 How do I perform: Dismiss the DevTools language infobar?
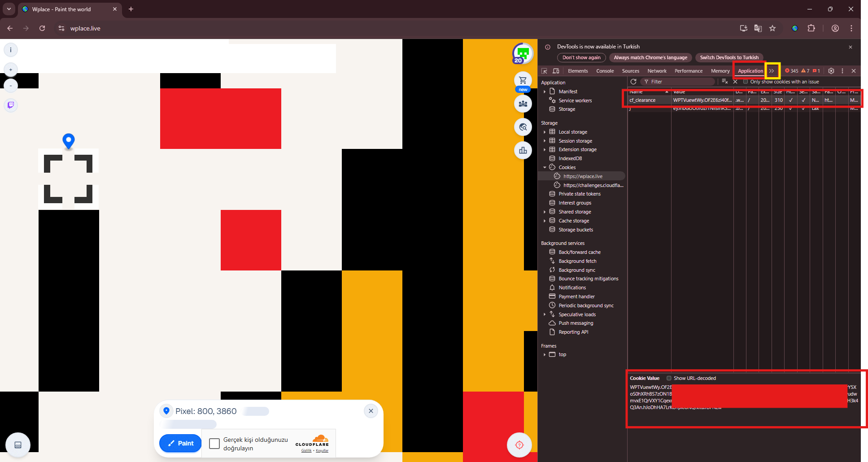coord(851,47)
